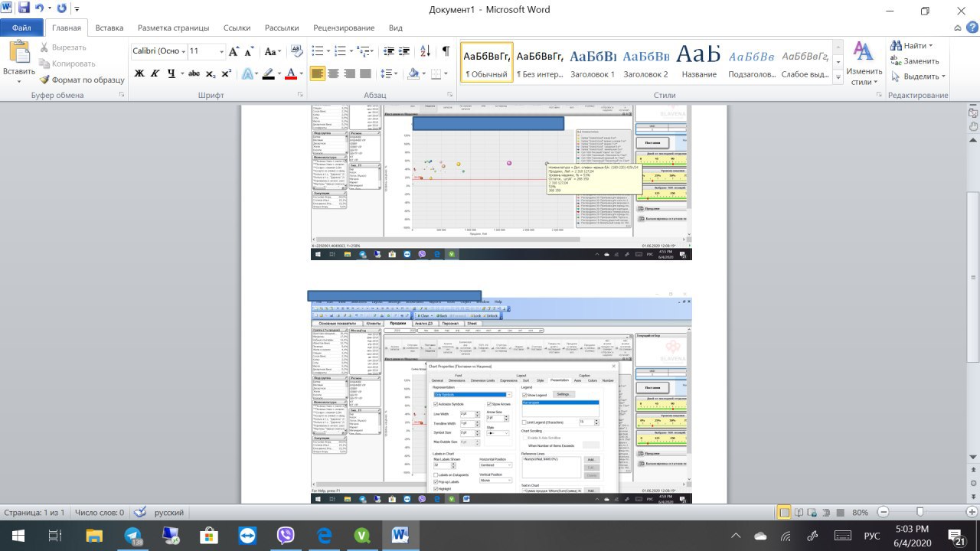Click the Sort A-Z icon

pyautogui.click(x=425, y=52)
